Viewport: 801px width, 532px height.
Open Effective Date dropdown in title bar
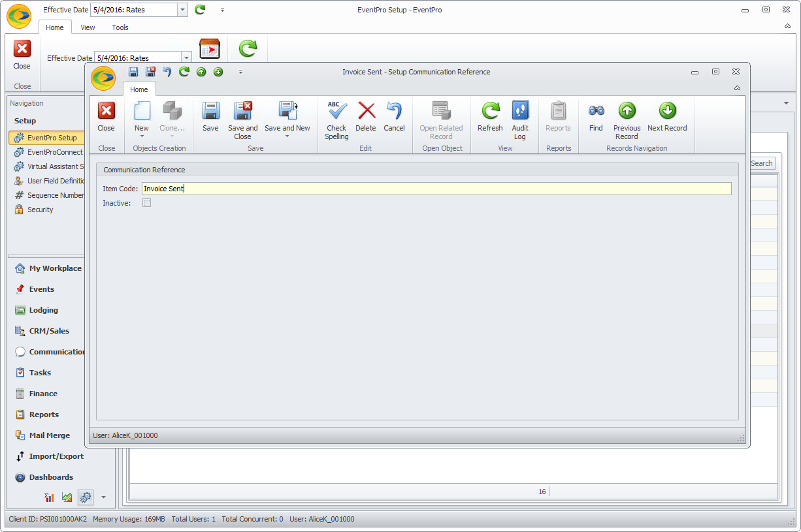tap(182, 10)
